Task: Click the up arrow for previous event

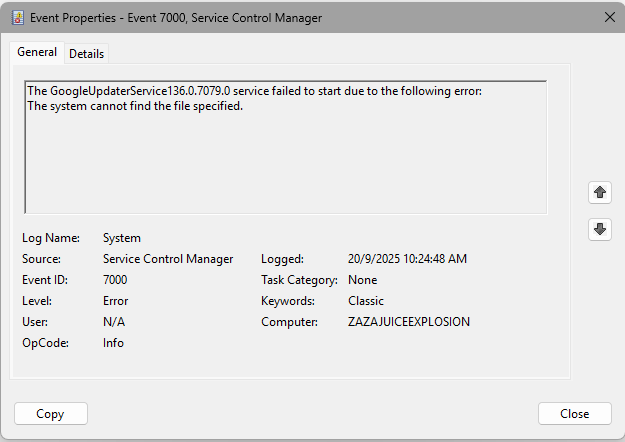Action: pyautogui.click(x=600, y=191)
